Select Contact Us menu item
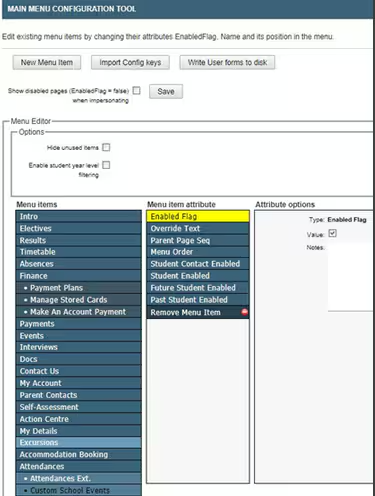 [79, 371]
